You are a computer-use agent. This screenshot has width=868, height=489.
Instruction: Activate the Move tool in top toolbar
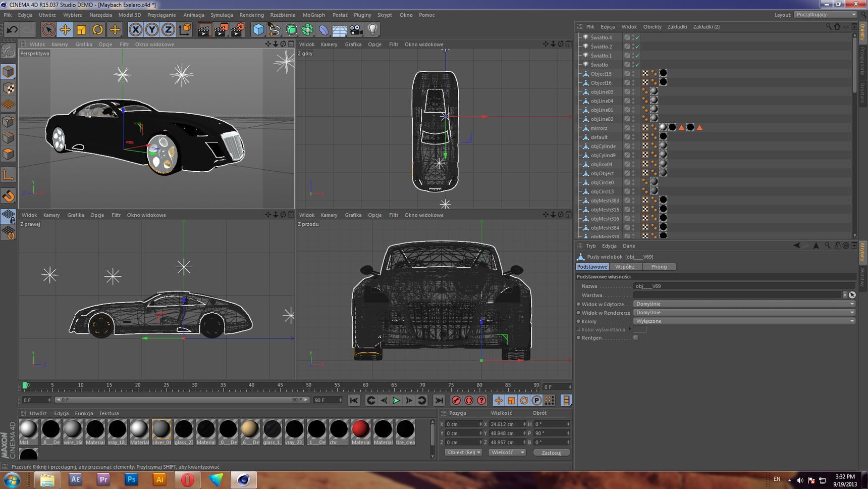click(65, 30)
